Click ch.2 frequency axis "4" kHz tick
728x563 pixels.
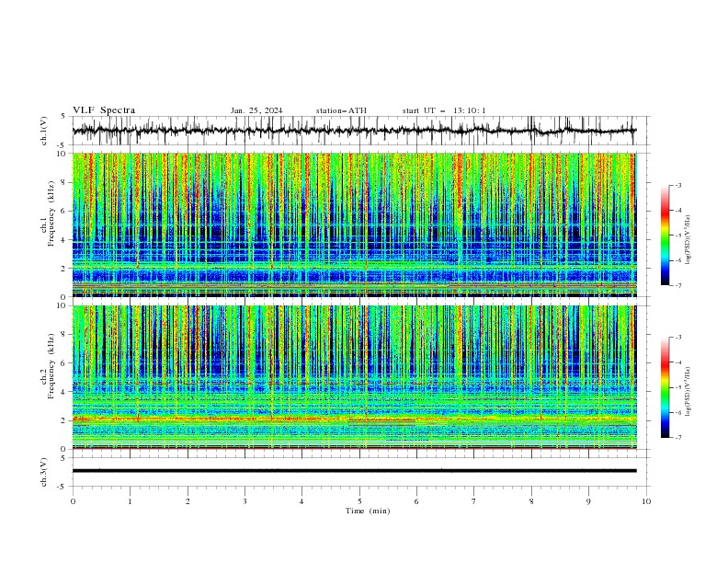click(64, 392)
